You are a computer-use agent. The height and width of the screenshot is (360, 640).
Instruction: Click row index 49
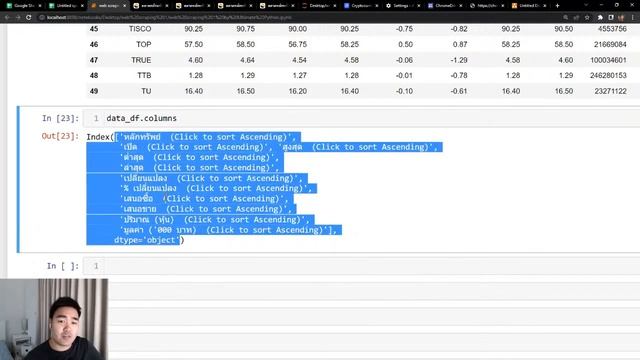click(x=94, y=91)
